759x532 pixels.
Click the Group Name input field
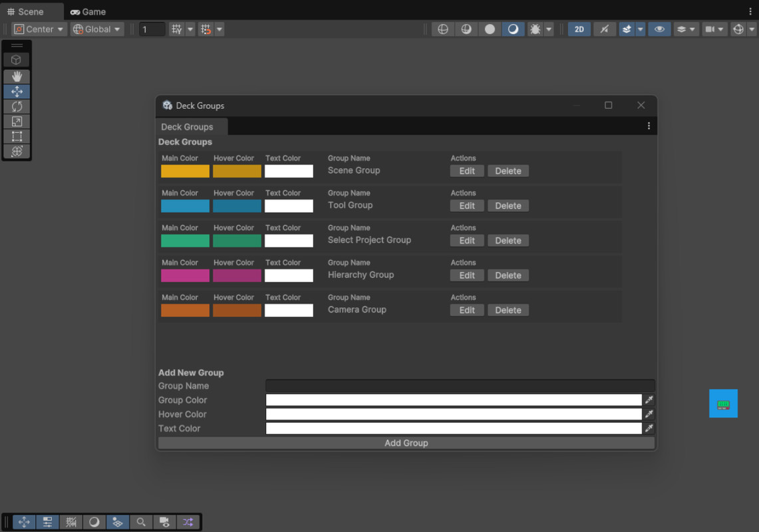coord(460,386)
